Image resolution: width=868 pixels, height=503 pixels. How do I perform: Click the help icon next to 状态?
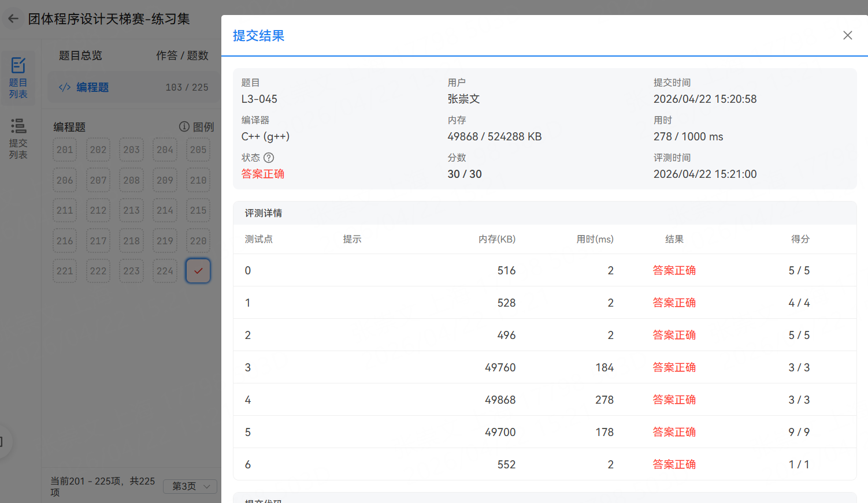point(269,158)
